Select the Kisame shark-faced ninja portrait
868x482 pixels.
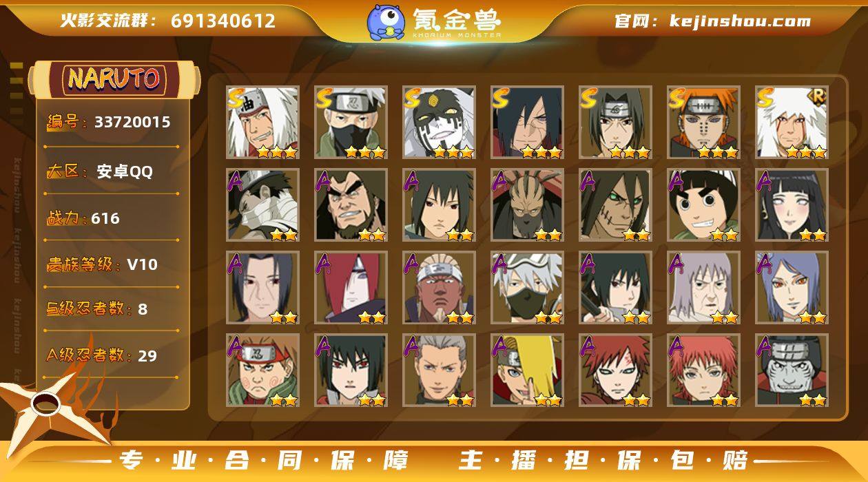792,370
